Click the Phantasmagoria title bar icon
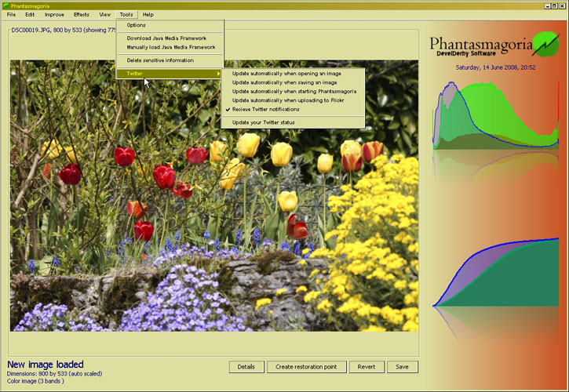The image size is (569, 392). point(6,5)
